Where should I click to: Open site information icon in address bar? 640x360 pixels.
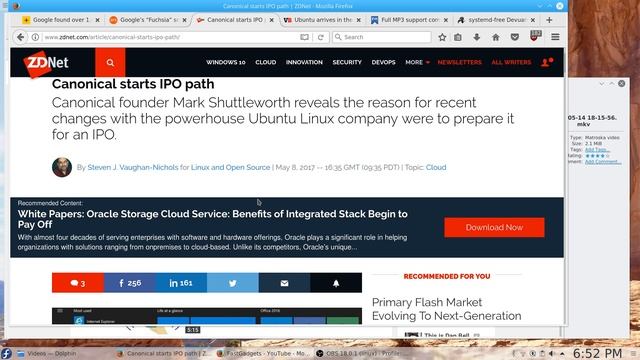pyautogui.click(x=36, y=37)
